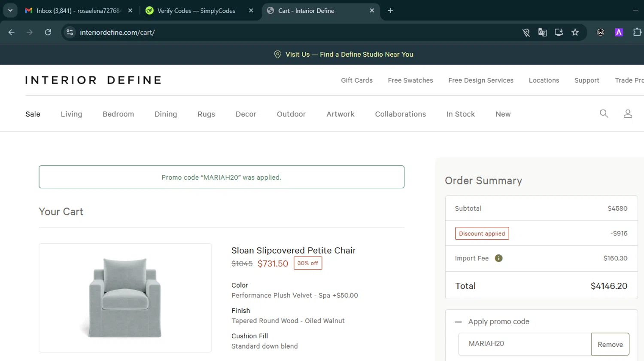
Task: Bookmark this page with the star icon
Action: point(575,32)
